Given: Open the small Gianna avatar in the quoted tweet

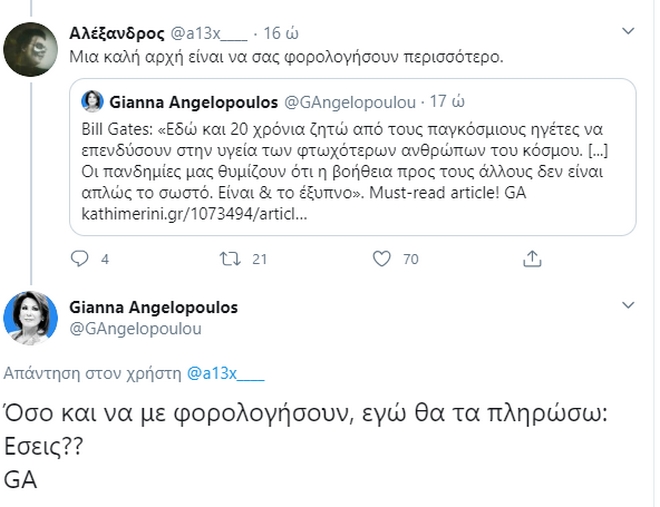Looking at the screenshot, I should point(93,101).
